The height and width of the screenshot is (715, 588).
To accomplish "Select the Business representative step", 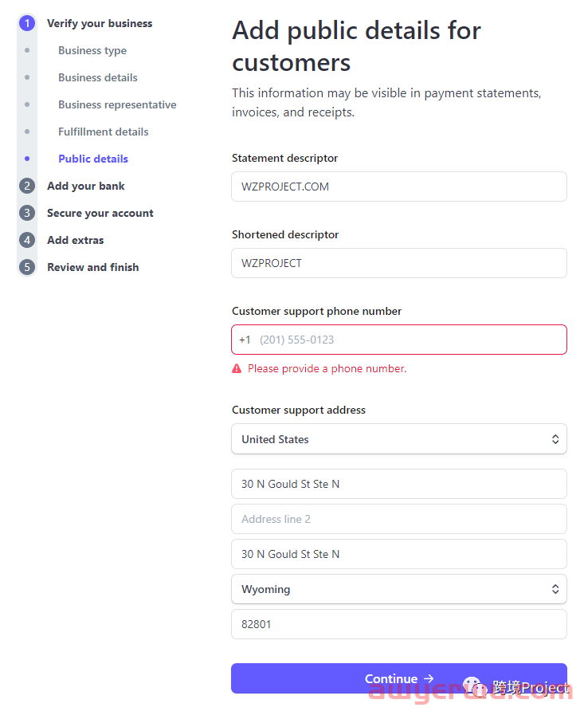I will (117, 104).
